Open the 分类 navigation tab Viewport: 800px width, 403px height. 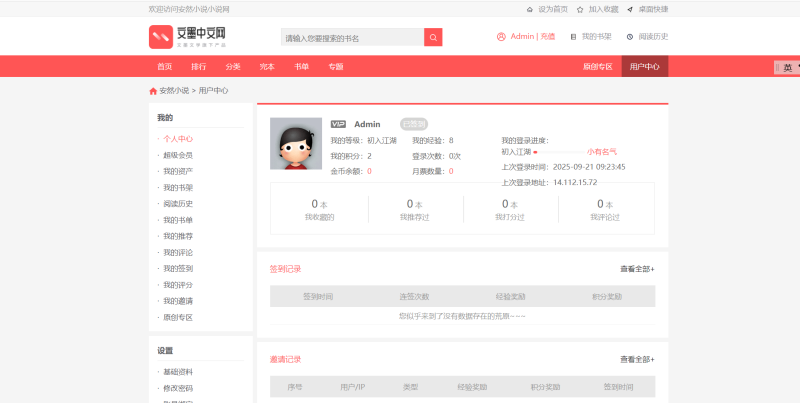click(x=233, y=66)
